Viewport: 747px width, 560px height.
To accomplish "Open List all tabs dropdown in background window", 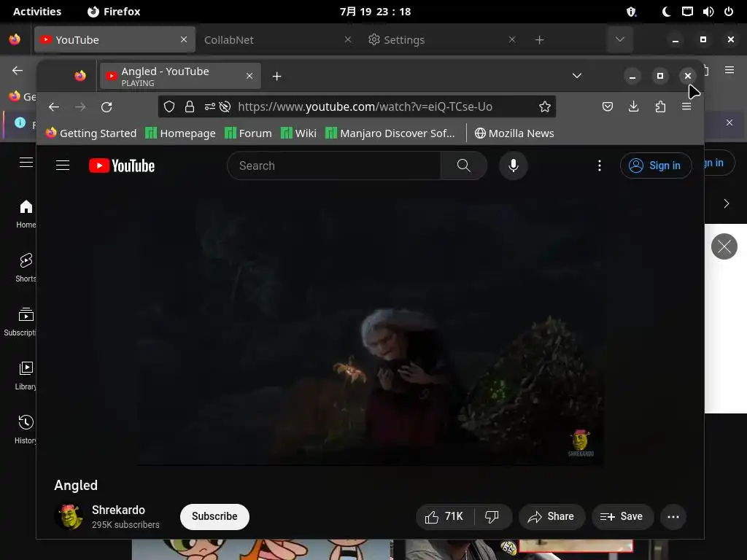I will [620, 39].
